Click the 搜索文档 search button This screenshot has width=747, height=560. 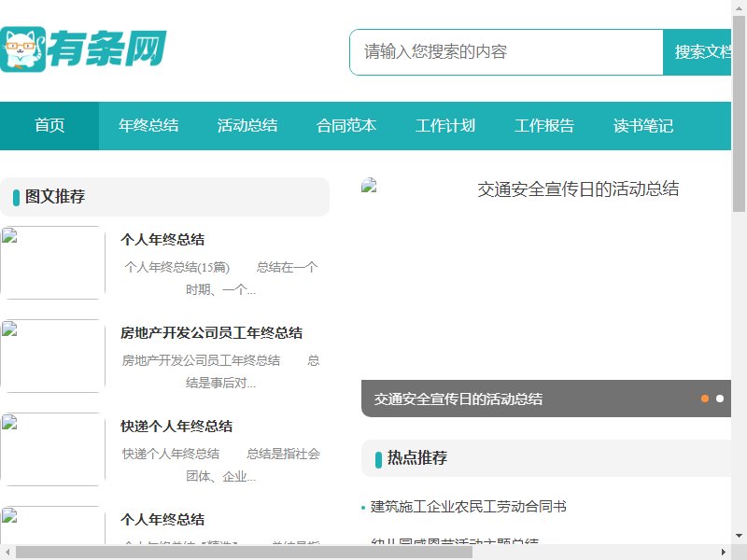click(697, 52)
